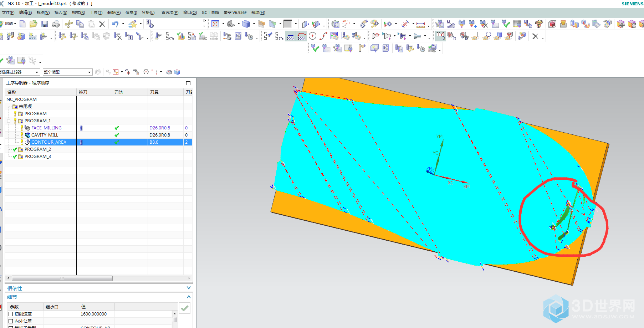
Task: Open the 视图(V) menu
Action: pos(43,12)
